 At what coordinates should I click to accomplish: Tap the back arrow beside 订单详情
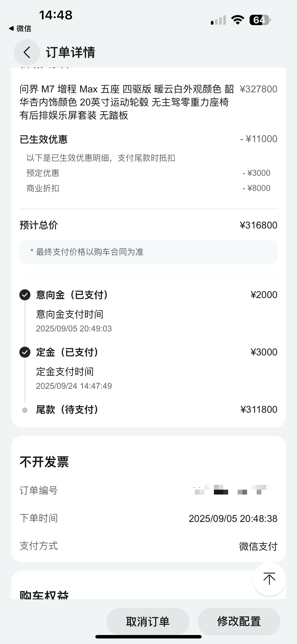tap(27, 52)
